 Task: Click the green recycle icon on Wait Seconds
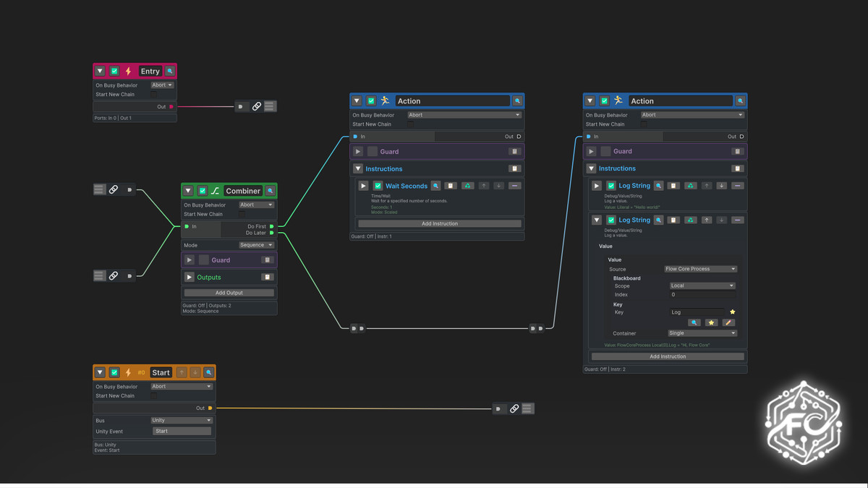tap(468, 186)
